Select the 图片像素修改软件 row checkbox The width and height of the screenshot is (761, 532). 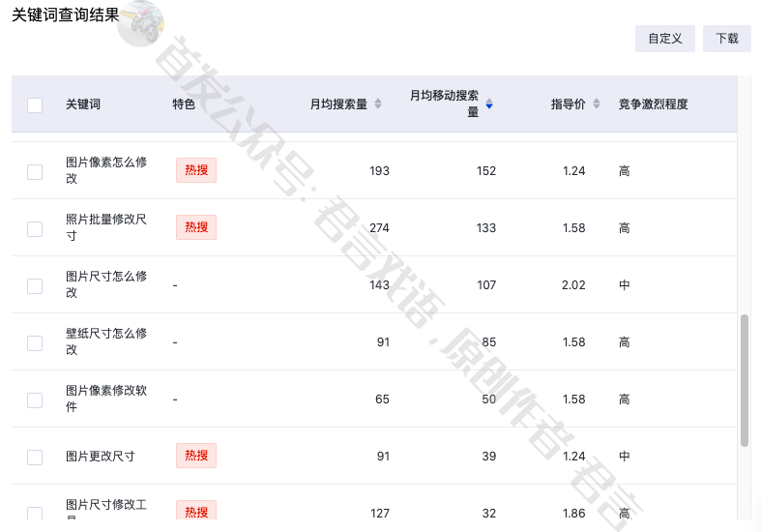pyautogui.click(x=35, y=399)
